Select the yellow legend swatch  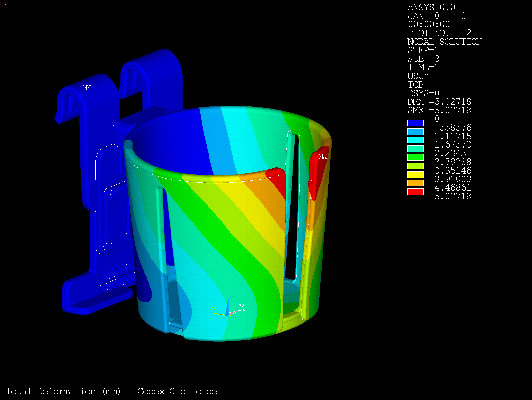click(415, 175)
